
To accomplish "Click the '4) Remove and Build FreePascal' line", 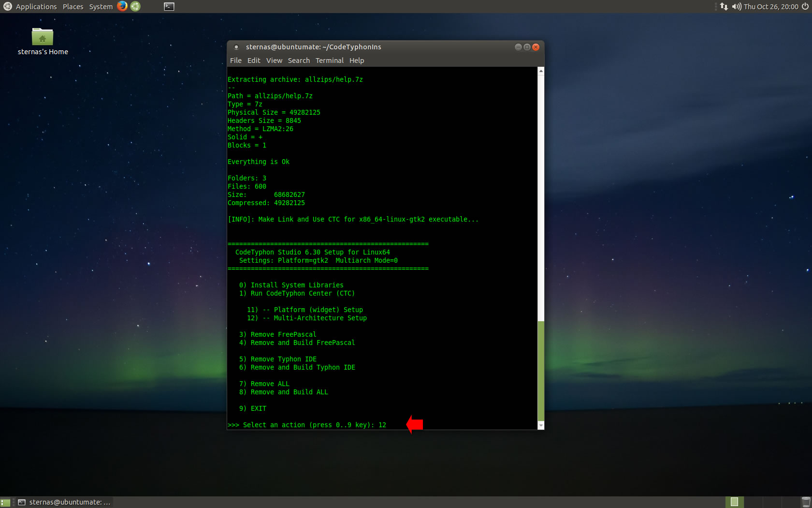I will pos(297,343).
